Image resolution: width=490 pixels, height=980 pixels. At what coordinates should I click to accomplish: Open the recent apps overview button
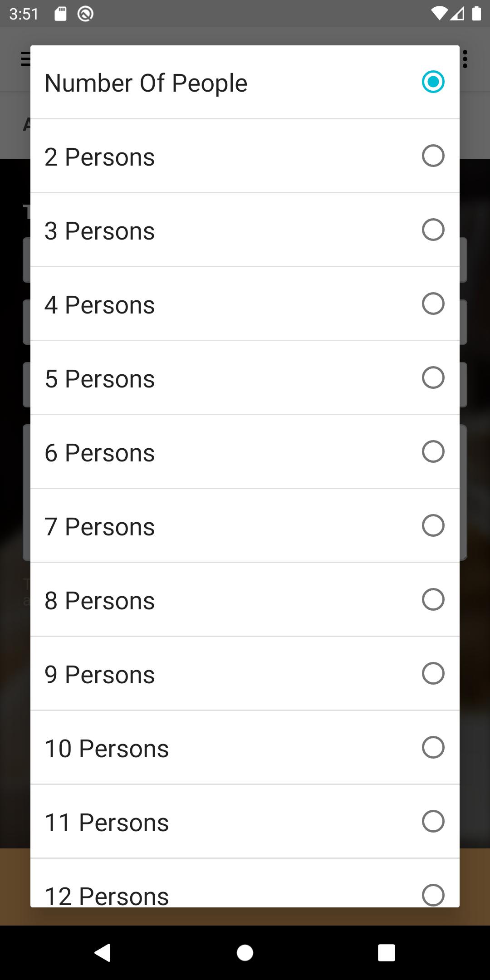(x=387, y=953)
